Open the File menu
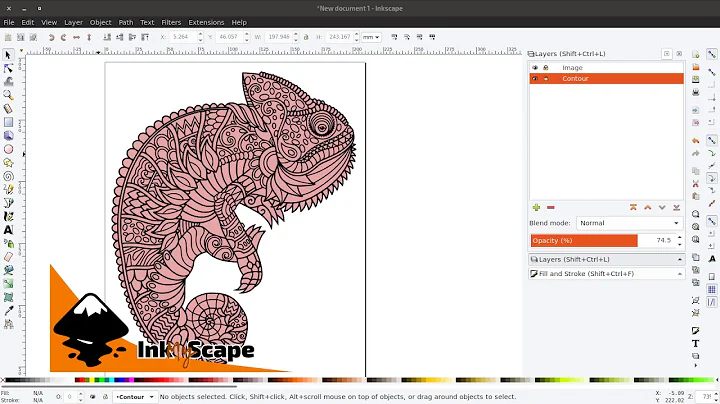This screenshot has width=720, height=404. (9, 22)
